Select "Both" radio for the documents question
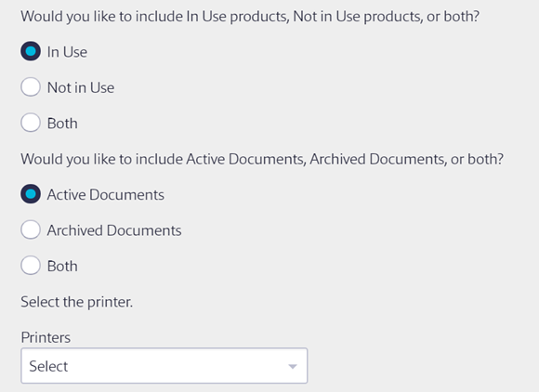This screenshot has height=392, width=539. [x=31, y=266]
